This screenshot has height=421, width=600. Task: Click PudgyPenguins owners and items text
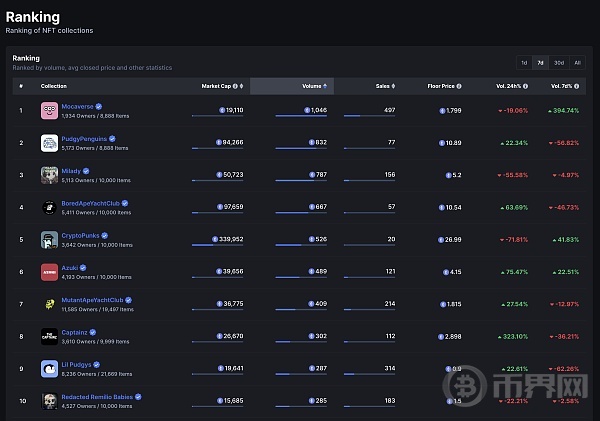pos(95,148)
